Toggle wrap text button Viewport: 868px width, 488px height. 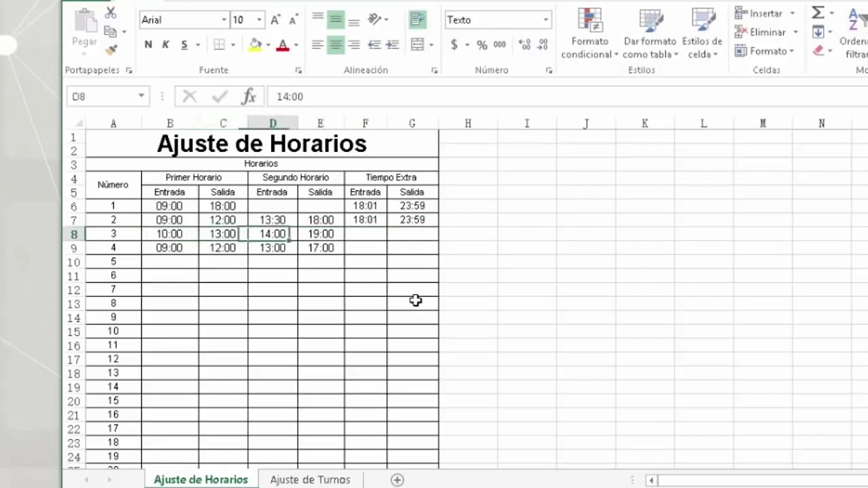pos(418,20)
